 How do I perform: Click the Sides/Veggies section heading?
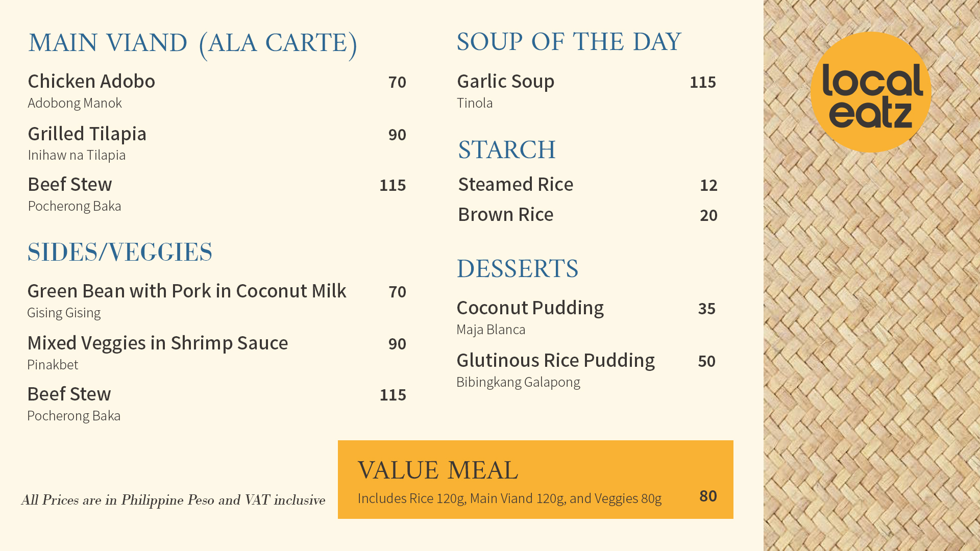(x=119, y=253)
